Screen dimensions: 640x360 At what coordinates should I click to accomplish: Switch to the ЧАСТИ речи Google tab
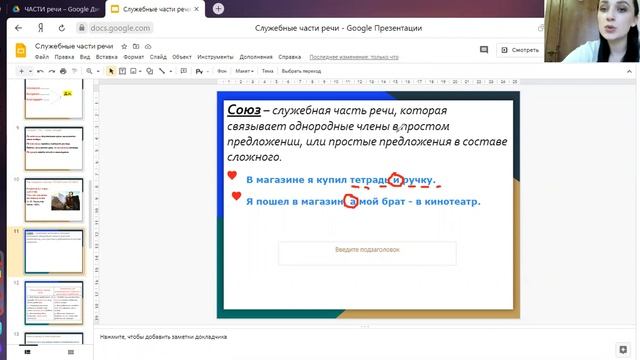pyautogui.click(x=56, y=9)
